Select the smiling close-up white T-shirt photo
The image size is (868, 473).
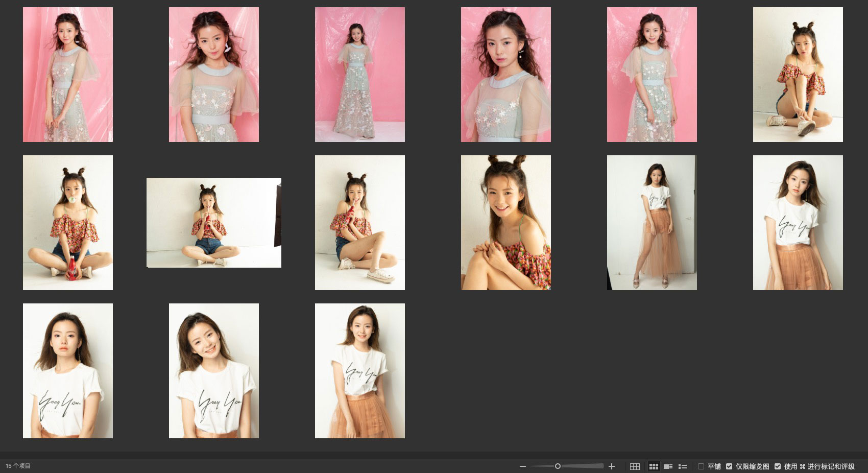pos(213,371)
